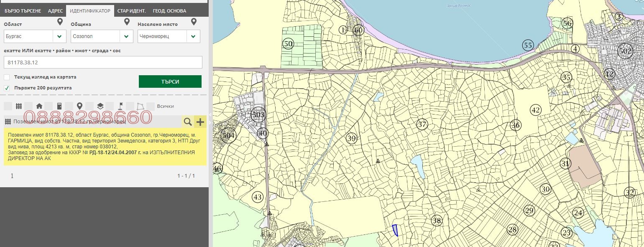Toggle the checkbox before 'Всички'
This screenshot has width=644, height=247.
[151, 106]
